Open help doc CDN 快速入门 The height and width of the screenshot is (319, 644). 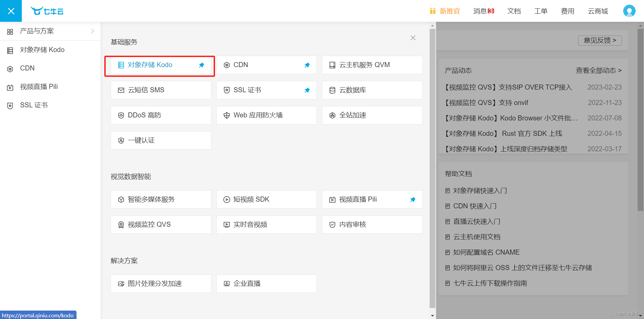point(475,206)
